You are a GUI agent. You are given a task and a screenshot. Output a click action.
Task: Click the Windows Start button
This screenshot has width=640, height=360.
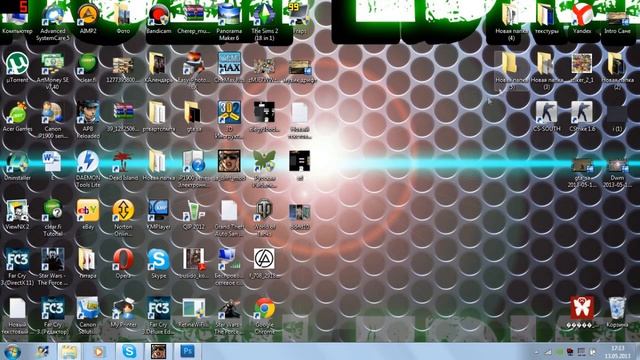pyautogui.click(x=13, y=351)
